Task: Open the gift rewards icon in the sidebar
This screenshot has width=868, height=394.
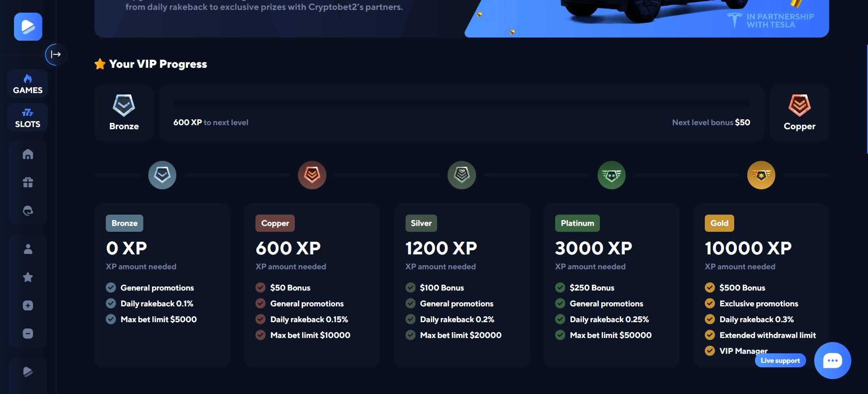Action: click(28, 183)
